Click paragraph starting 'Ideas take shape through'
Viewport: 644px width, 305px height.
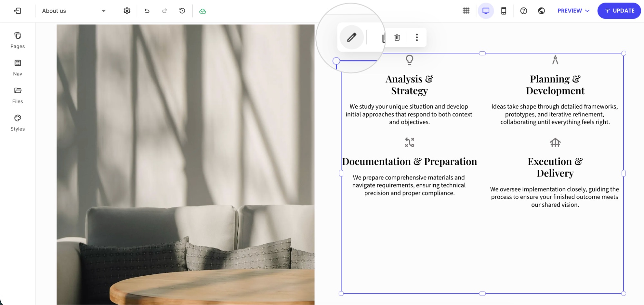pyautogui.click(x=555, y=114)
